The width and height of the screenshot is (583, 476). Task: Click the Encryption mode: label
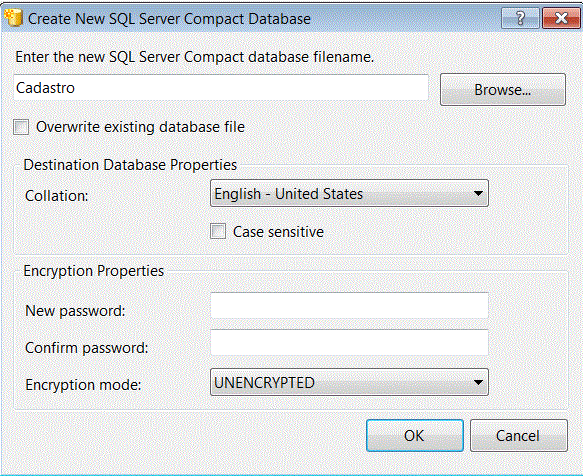pyautogui.click(x=83, y=385)
